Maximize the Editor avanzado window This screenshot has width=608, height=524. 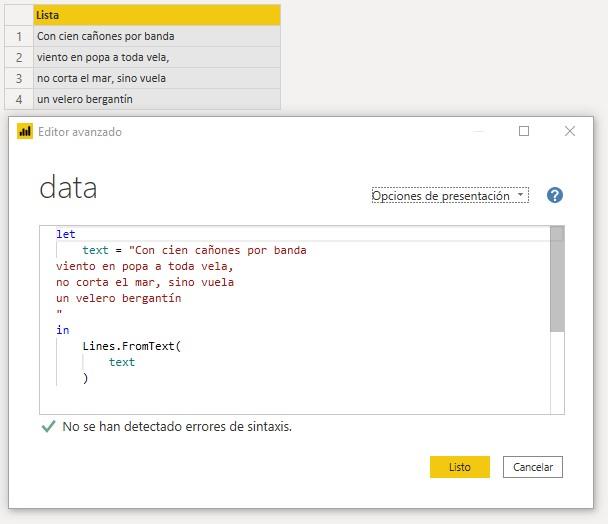(x=523, y=131)
